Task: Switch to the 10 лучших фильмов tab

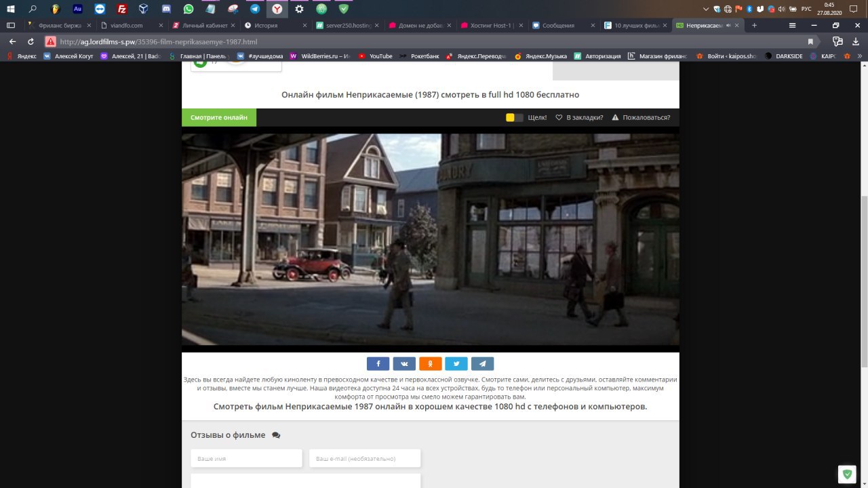Action: coord(635,25)
